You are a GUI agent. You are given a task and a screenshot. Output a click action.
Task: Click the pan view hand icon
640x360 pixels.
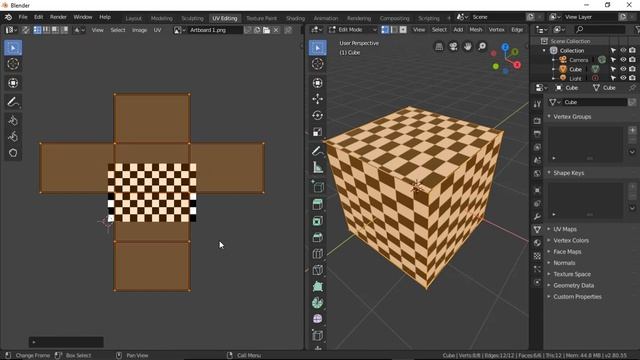468,47
